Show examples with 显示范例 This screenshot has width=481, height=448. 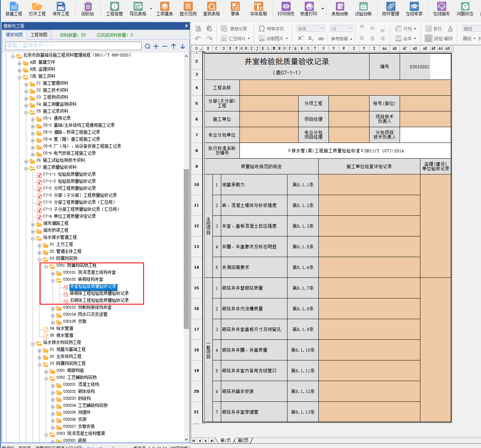pyautogui.click(x=188, y=9)
